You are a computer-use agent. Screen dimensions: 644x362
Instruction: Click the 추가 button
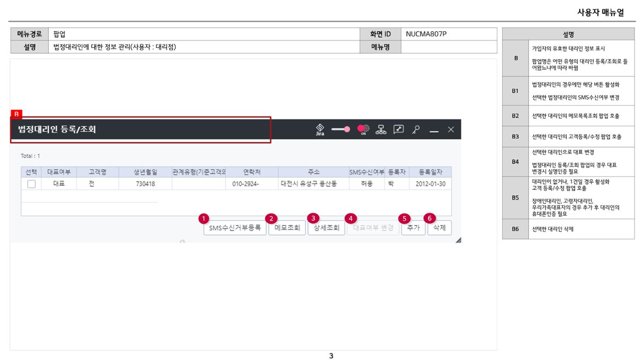tap(413, 228)
